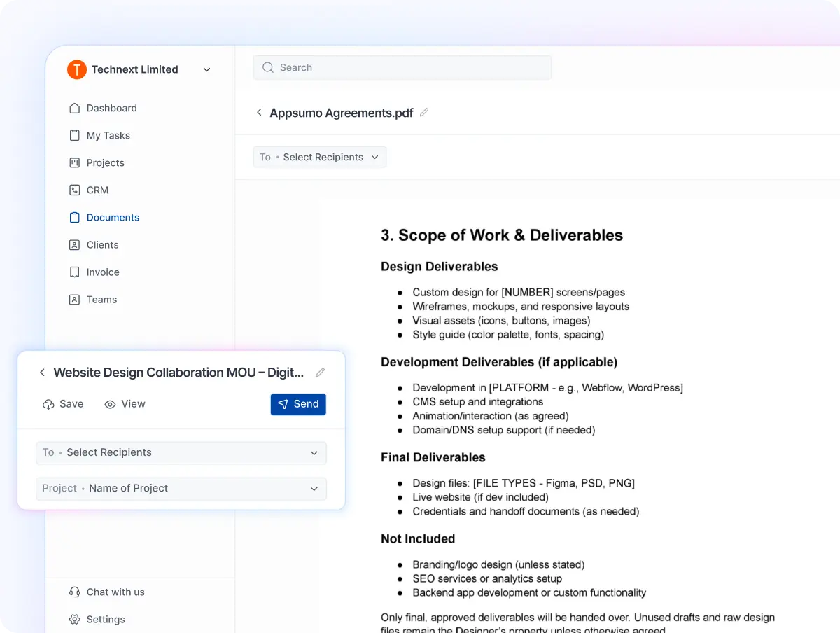This screenshot has width=840, height=633.
Task: Click the CRM phone icon
Action: [75, 190]
